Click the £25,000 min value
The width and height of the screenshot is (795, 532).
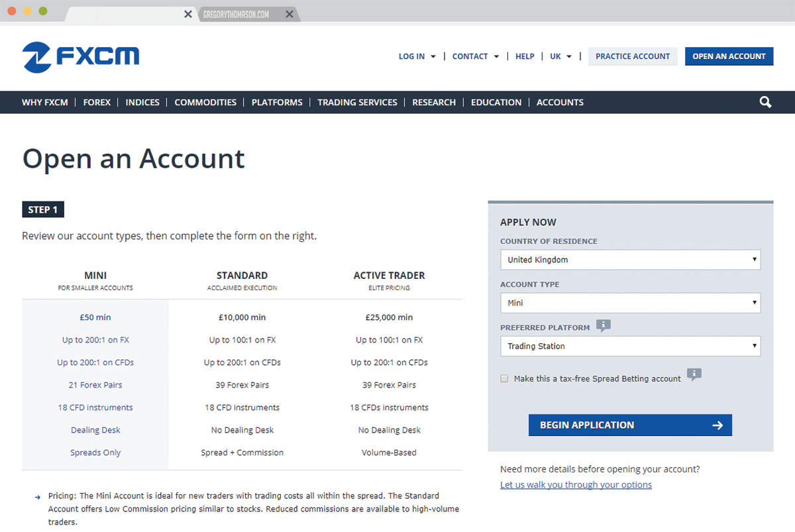pos(389,317)
